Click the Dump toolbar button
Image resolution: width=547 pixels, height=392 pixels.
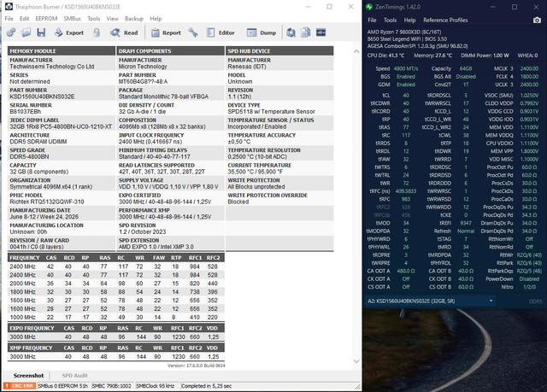[262, 32]
